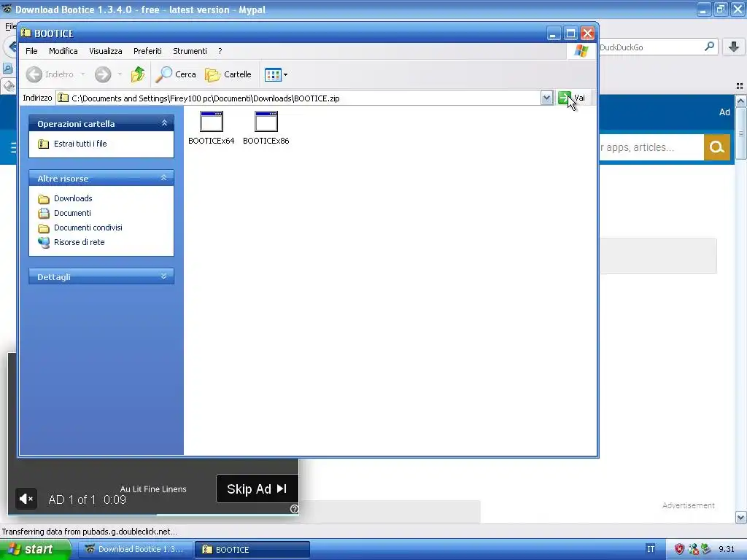Viewport: 747px width, 560px height.
Task: Click the greyed Indietro back button
Action: coord(50,74)
